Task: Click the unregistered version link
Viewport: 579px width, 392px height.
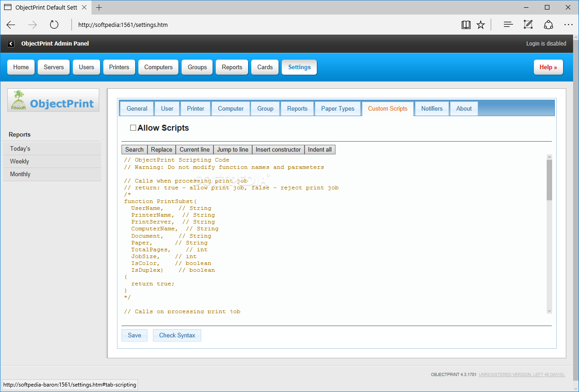Action: click(522, 375)
